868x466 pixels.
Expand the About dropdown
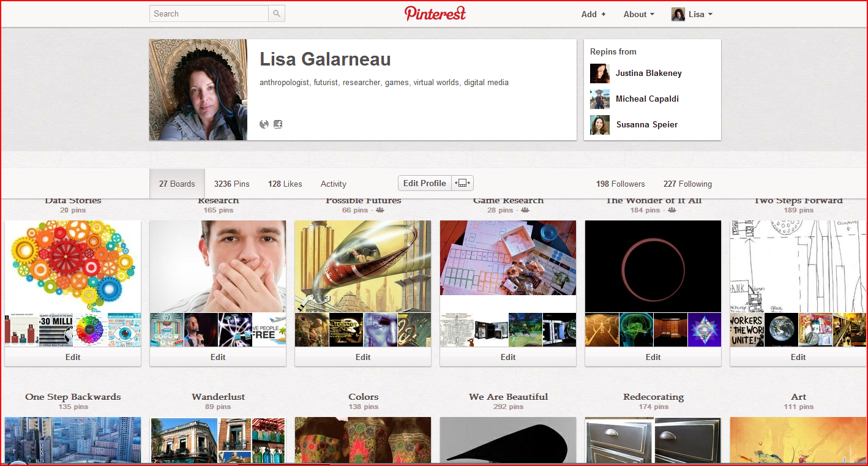click(638, 14)
